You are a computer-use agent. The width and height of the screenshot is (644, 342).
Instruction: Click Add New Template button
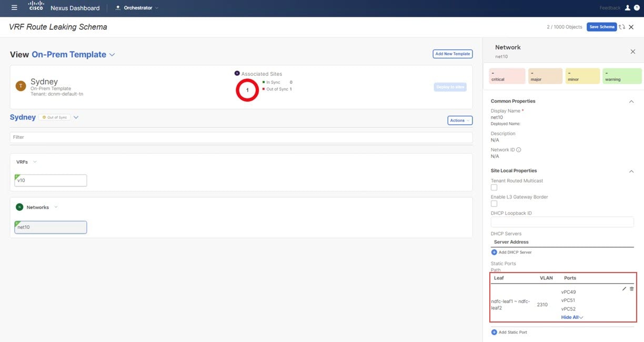click(x=452, y=54)
